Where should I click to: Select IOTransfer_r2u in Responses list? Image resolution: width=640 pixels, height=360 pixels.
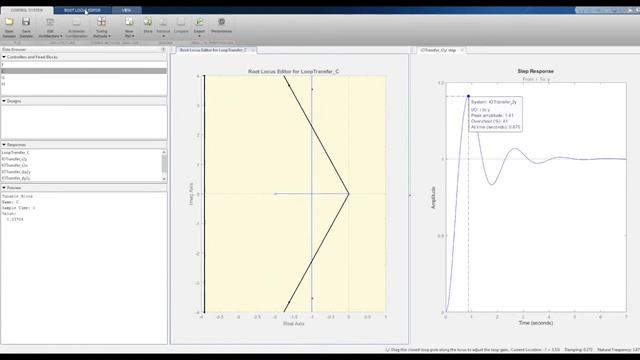81,165
